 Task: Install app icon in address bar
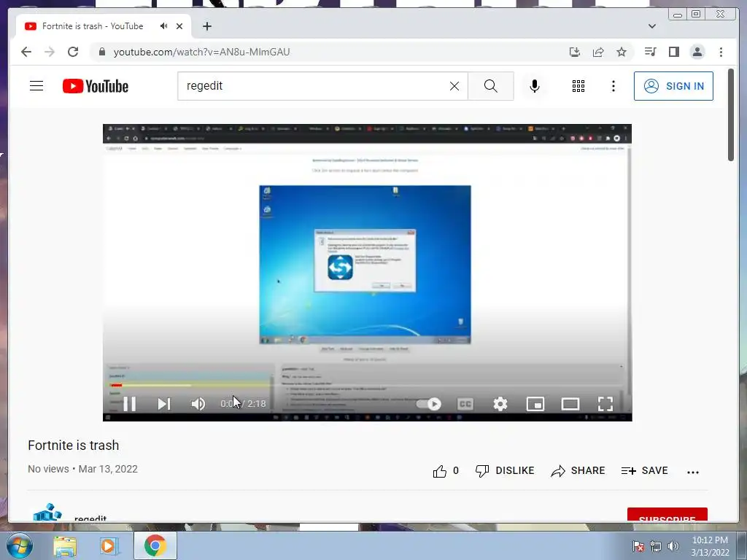tap(575, 52)
